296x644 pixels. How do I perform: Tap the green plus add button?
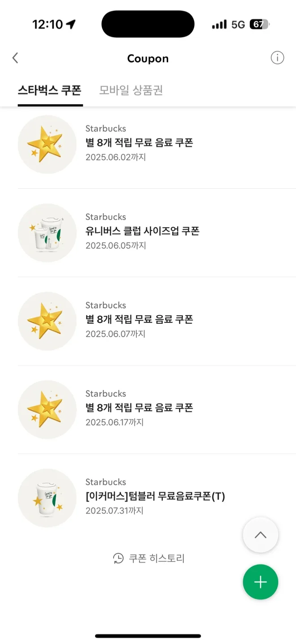pos(260,582)
